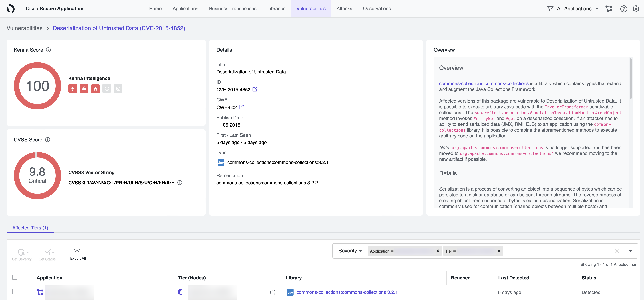Viewport: 644px width, 300px height.
Task: Click the Deserialization of Untrusted Data breadcrumb
Action: pyautogui.click(x=119, y=28)
